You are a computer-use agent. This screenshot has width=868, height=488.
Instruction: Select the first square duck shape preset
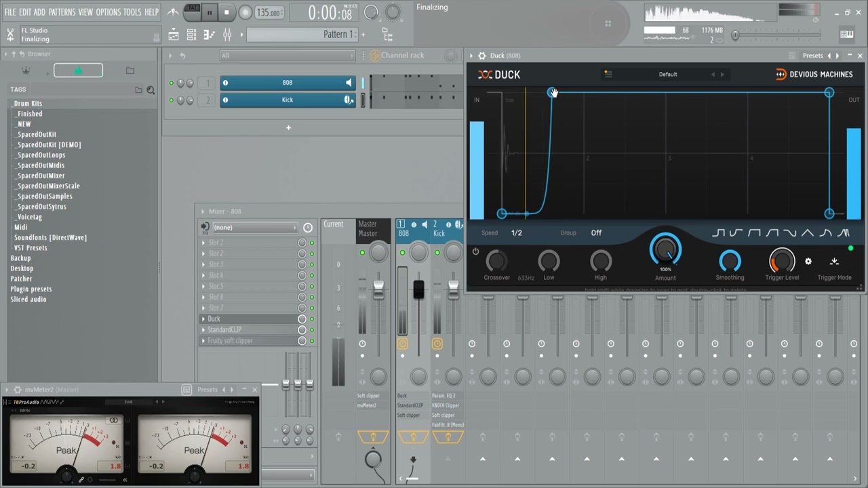pos(719,233)
